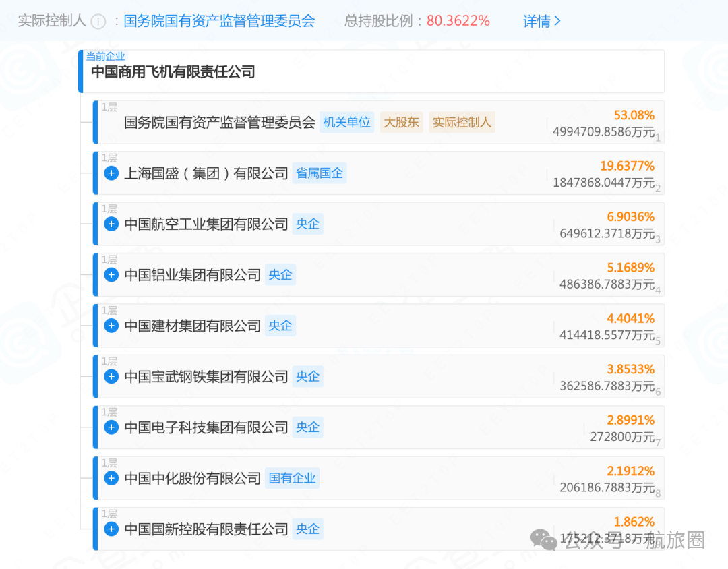Open the 详情 details link

542,21
